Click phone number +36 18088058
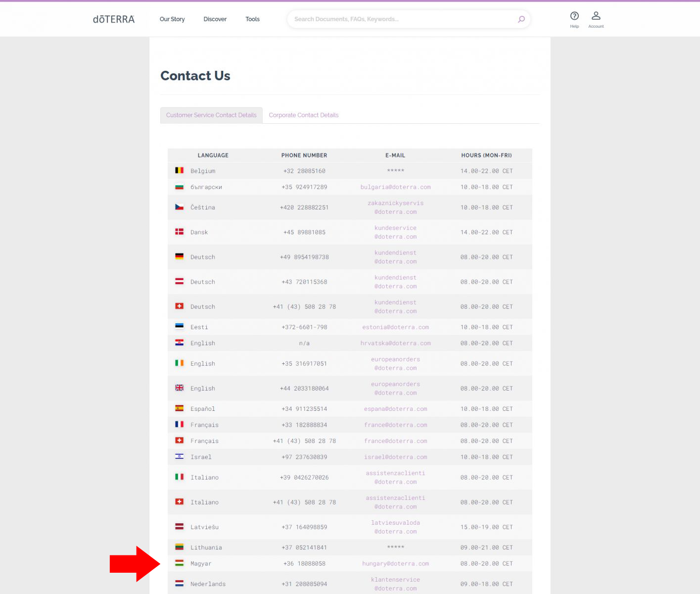This screenshot has width=700, height=594. tap(304, 563)
